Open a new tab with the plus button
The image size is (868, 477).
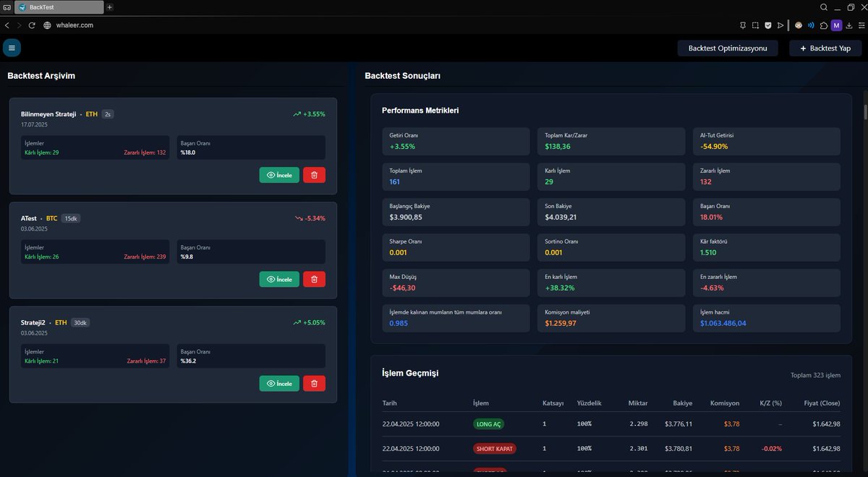(109, 7)
